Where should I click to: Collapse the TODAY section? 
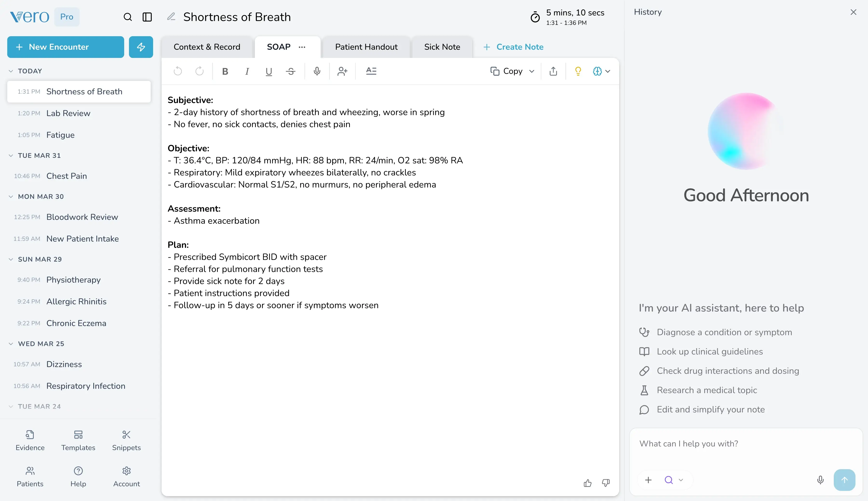tap(11, 71)
